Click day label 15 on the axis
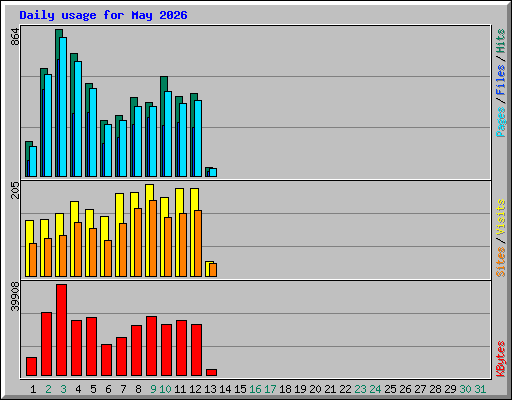Image resolution: width=512 pixels, height=400 pixels. [240, 389]
